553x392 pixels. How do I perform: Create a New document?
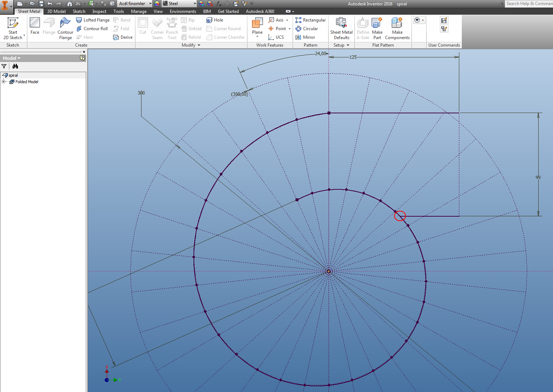tap(20, 4)
